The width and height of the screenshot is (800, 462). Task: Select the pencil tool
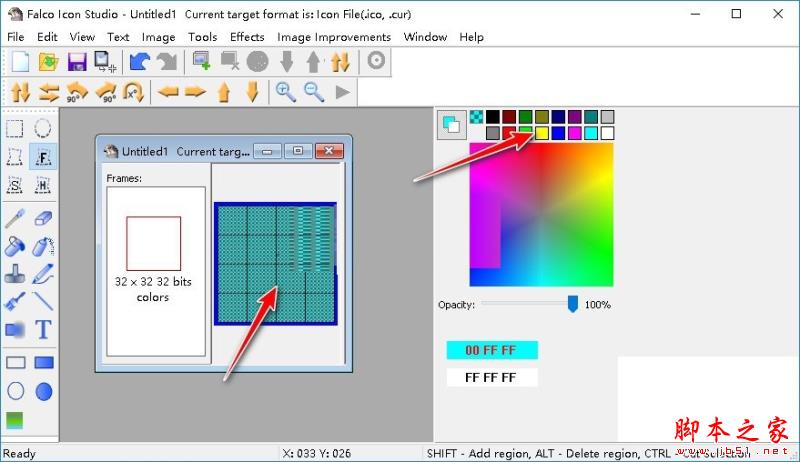(x=43, y=274)
